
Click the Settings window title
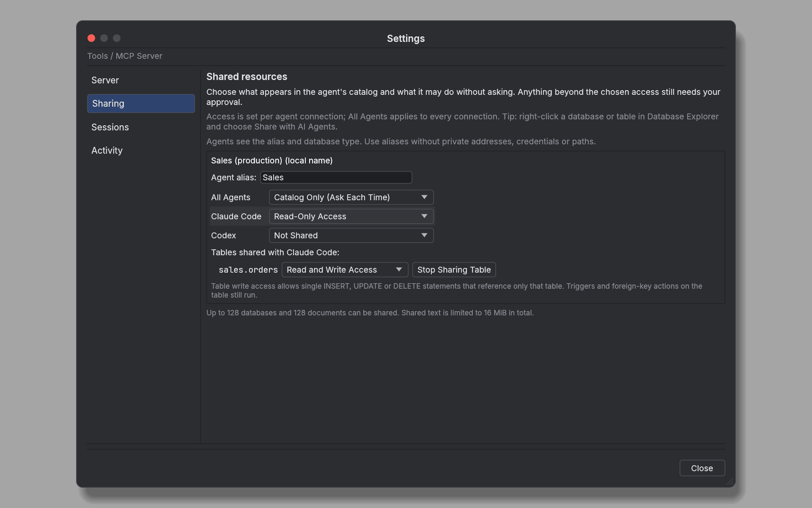pos(406,39)
